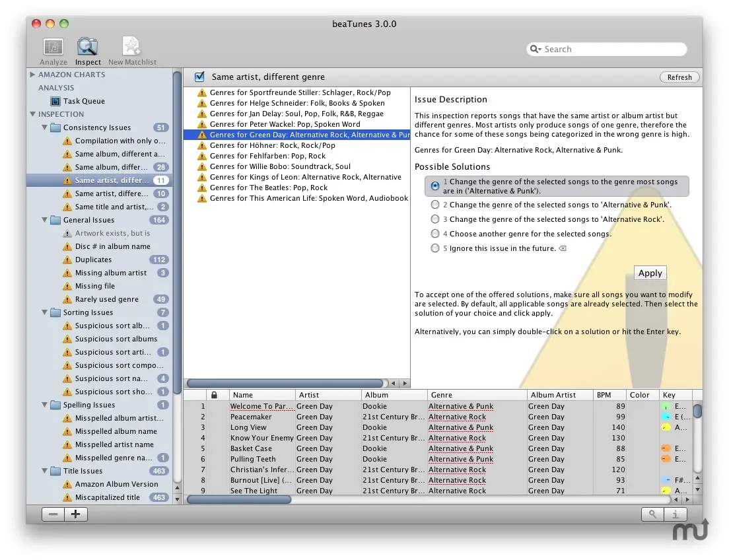Click the magnifier button at bottom right

pyautogui.click(x=653, y=514)
